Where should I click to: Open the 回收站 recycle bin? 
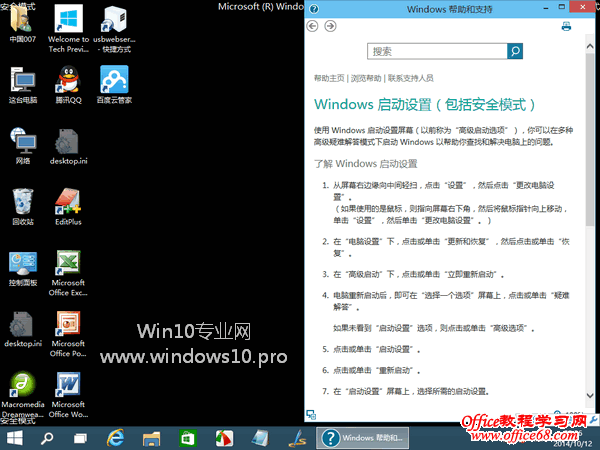(x=23, y=207)
